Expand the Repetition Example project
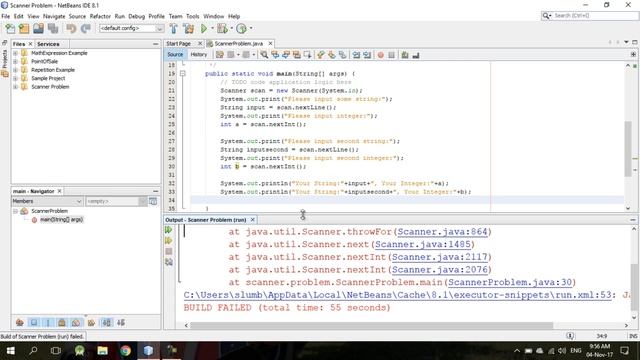Screen dimensions: 640x360 pyautogui.click(x=15, y=70)
